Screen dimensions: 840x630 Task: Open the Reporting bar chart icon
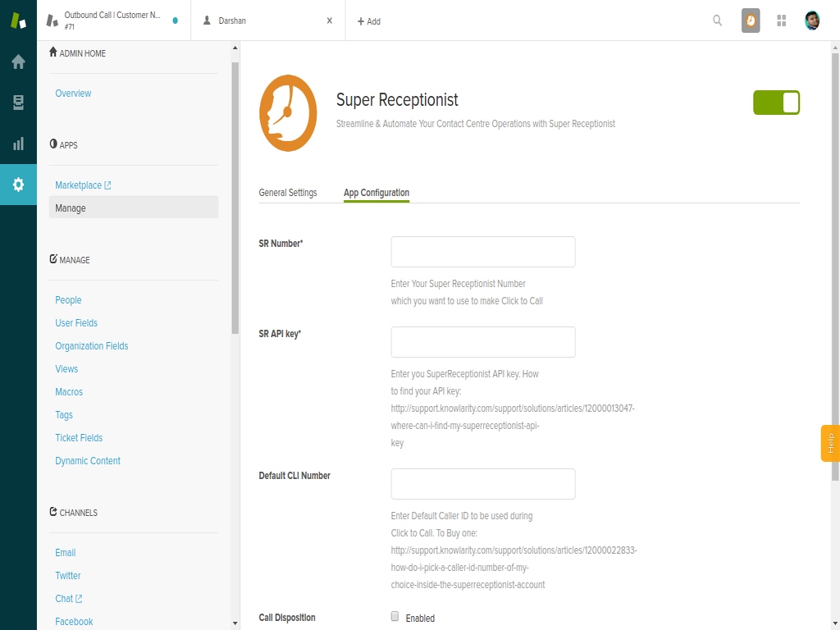(18, 144)
